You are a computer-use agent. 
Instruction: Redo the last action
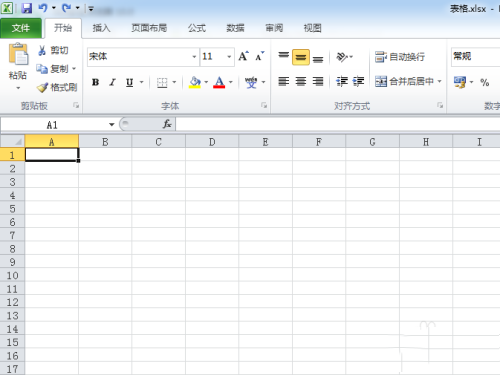pos(66,8)
